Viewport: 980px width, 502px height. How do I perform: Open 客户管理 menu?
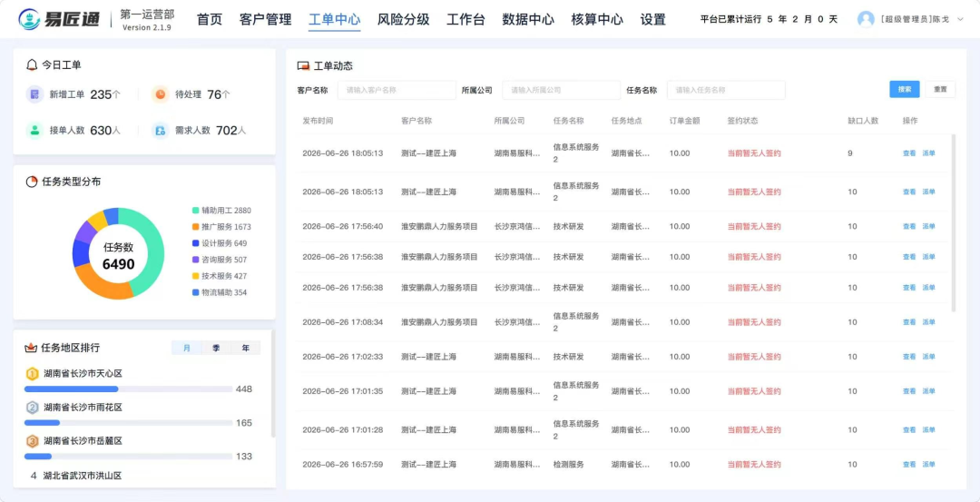click(265, 19)
